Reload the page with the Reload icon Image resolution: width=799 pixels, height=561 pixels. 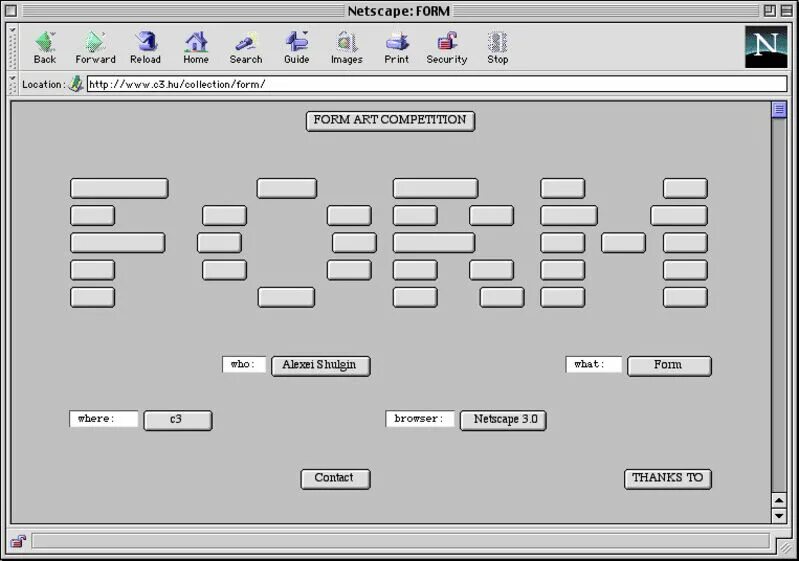click(145, 47)
